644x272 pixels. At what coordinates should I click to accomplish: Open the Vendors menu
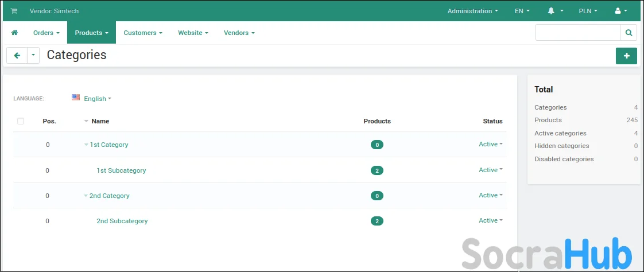pyautogui.click(x=239, y=33)
